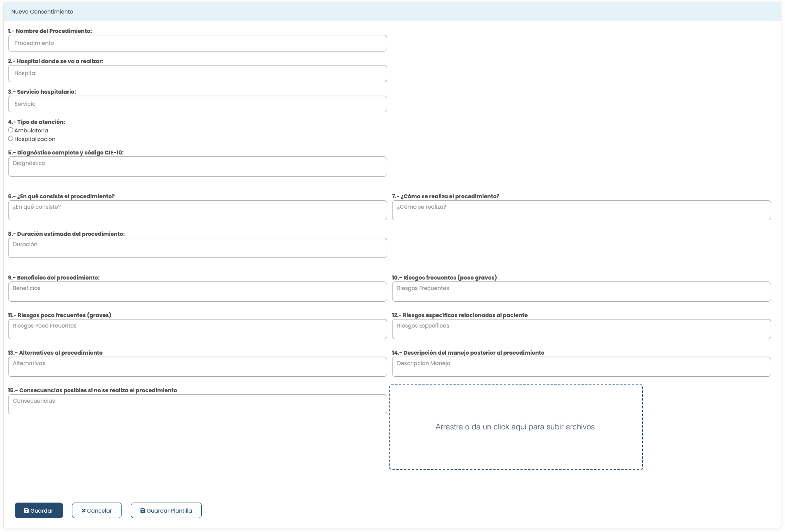Click the '5.- Diagnóstico completo y código CIE-10' label
This screenshot has height=532, width=785.
coord(66,153)
